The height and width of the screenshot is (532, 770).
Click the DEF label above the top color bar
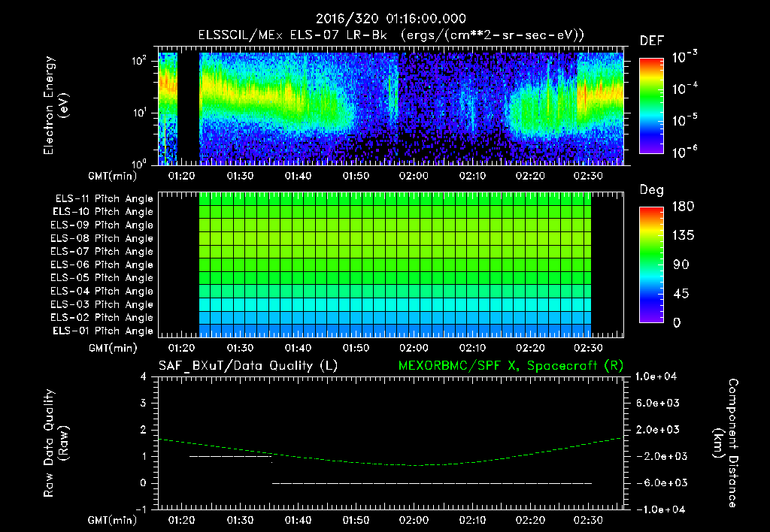pyautogui.click(x=652, y=41)
